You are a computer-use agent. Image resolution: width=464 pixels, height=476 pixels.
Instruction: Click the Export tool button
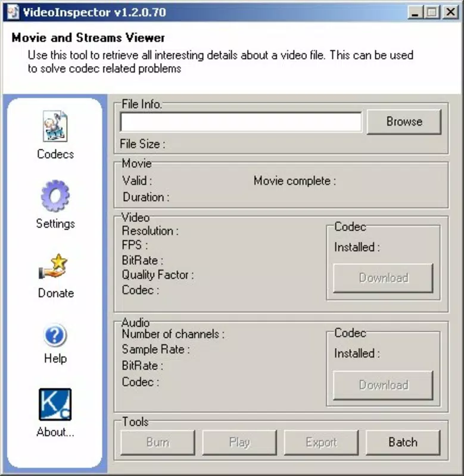(321, 442)
